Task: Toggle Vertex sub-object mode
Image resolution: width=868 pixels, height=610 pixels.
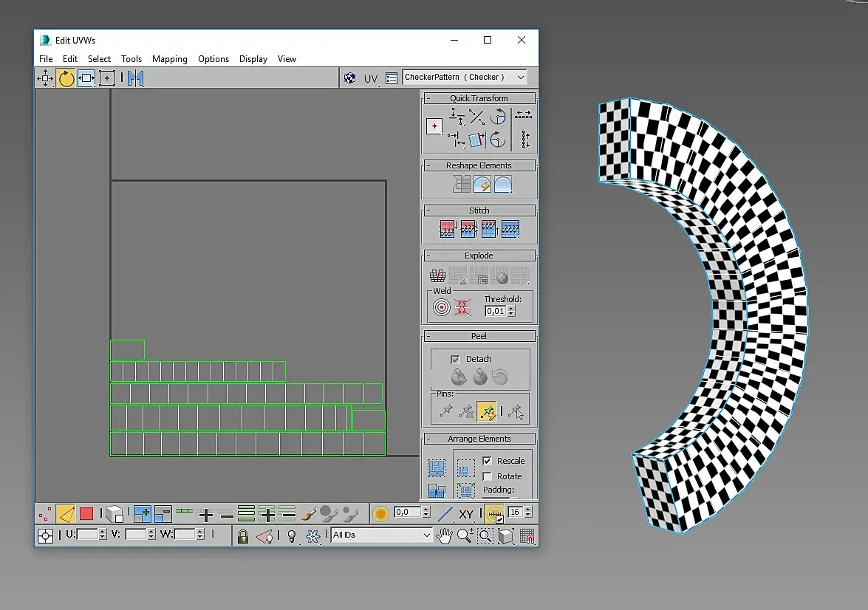Action: 45,514
